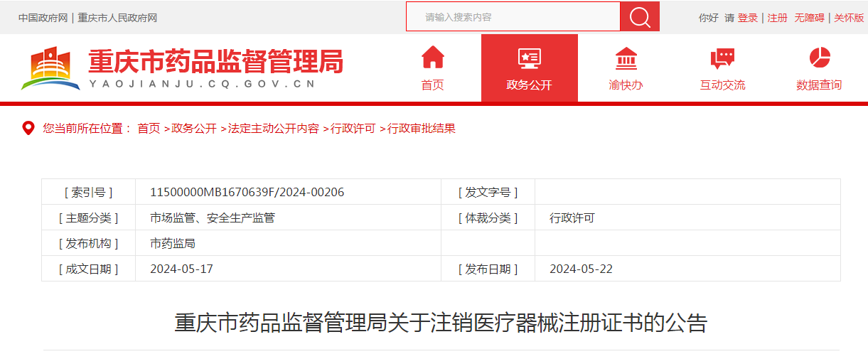This screenshot has height=354, width=868.
Task: Focus the search box 请输入搜索内容
Action: coord(513,17)
